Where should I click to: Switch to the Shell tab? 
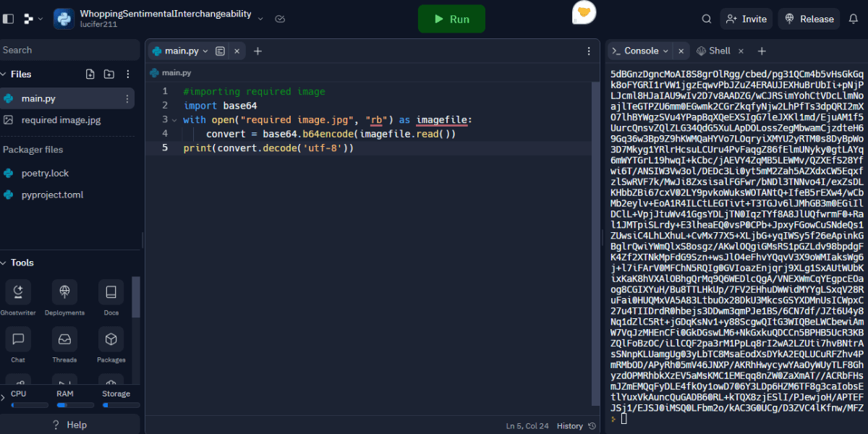click(x=720, y=51)
